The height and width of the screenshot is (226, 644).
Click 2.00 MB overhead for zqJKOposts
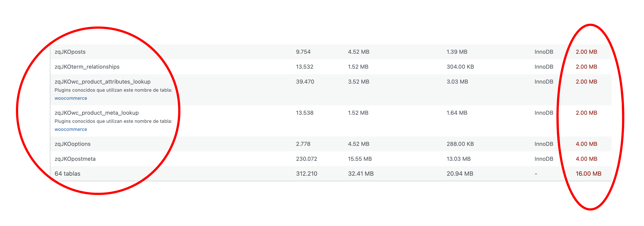(586, 52)
